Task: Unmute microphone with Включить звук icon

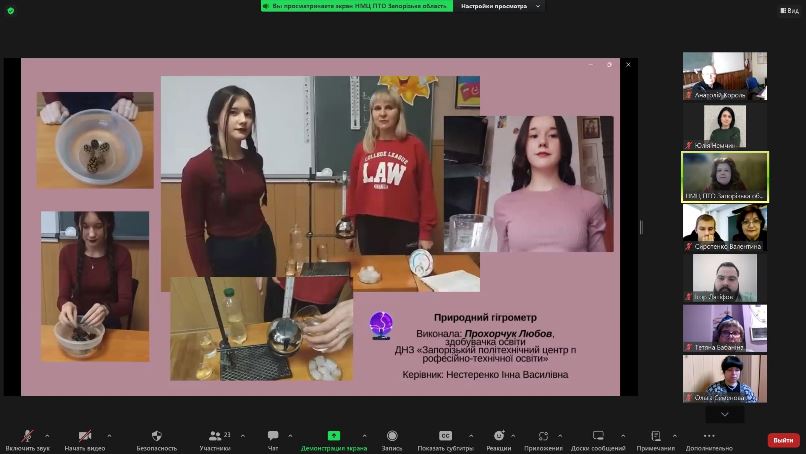Action: [27, 436]
